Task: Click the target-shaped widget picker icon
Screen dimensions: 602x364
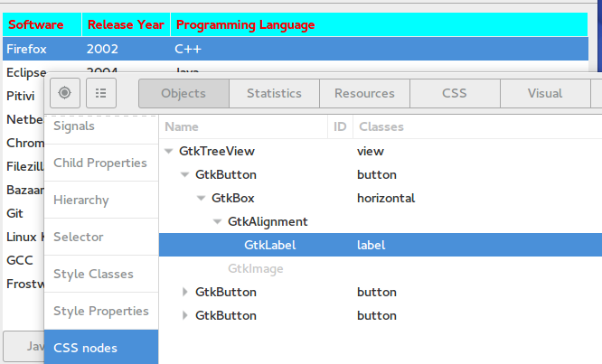Action: [x=65, y=93]
